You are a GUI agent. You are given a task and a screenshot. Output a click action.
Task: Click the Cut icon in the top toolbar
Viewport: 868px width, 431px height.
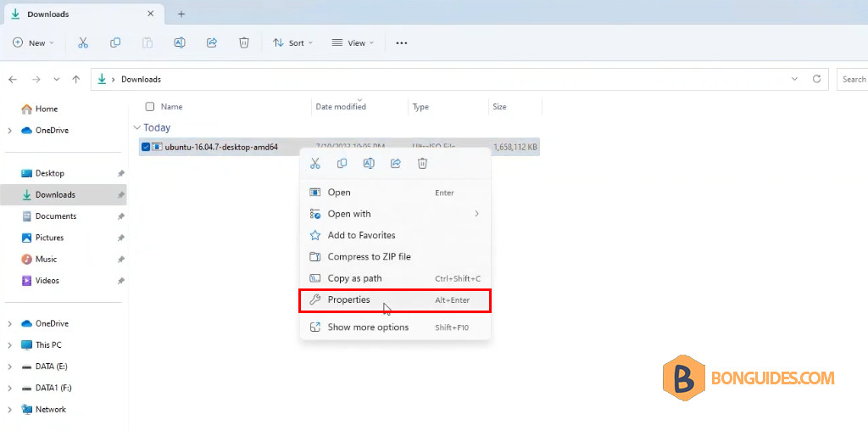pyautogui.click(x=83, y=42)
